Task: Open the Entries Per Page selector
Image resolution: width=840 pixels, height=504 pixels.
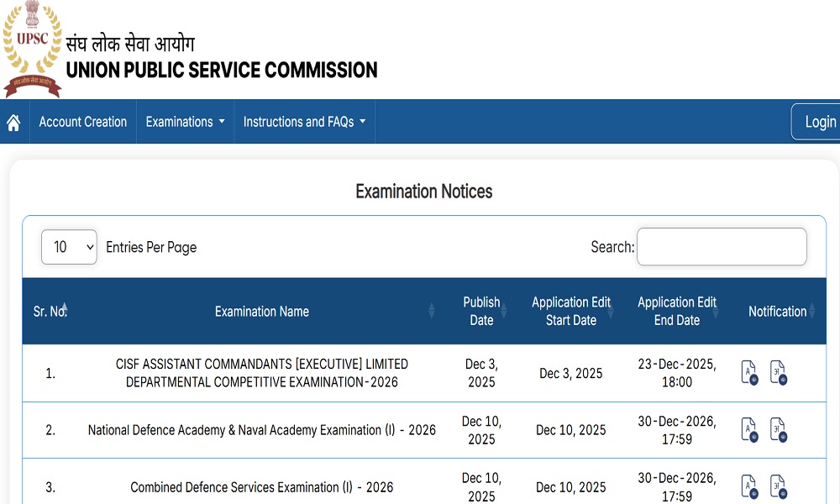Action: click(69, 246)
